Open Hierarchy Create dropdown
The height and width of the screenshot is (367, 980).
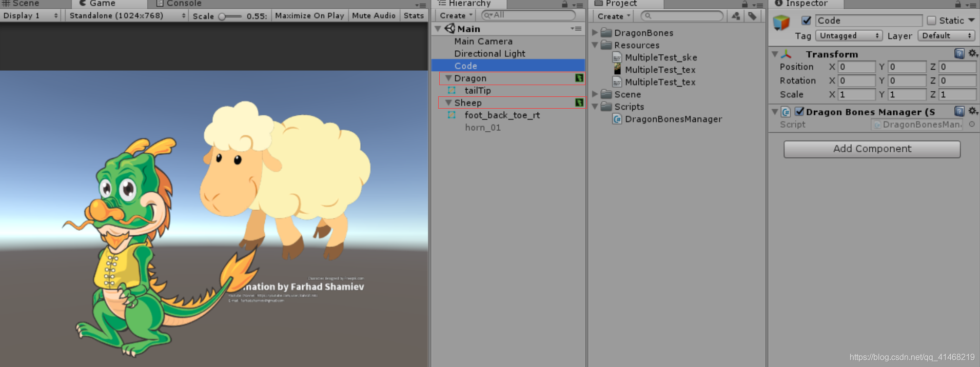point(456,16)
